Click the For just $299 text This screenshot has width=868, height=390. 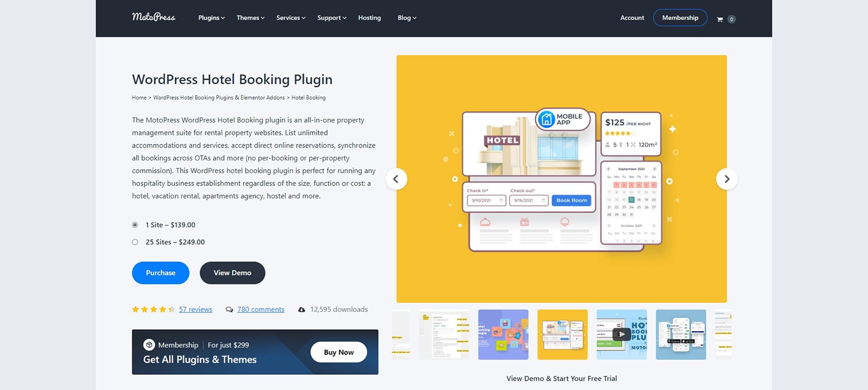point(228,345)
